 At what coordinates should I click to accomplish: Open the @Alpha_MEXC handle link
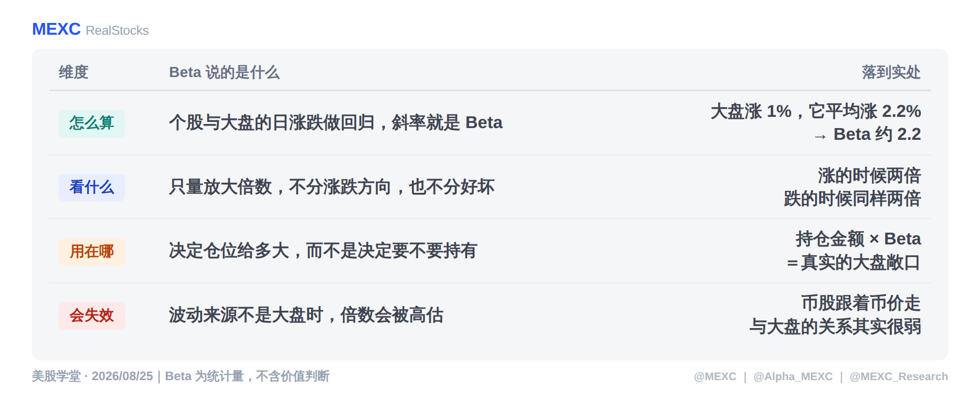click(x=793, y=377)
